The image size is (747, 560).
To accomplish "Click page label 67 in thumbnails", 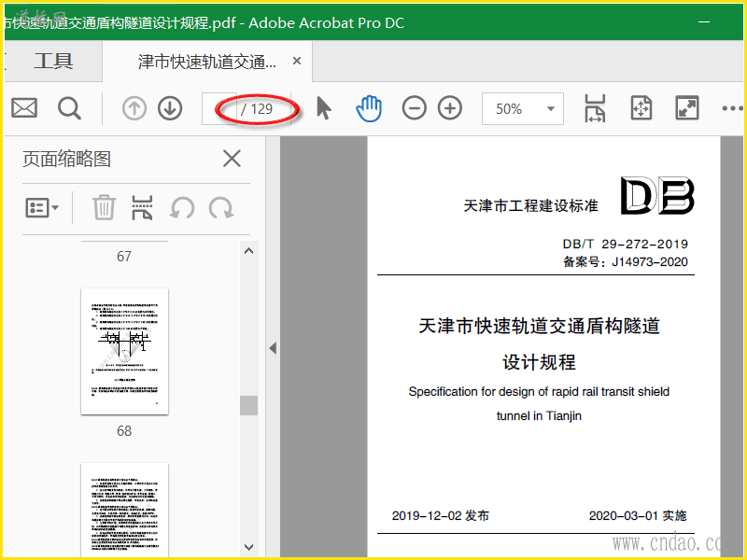I will pos(124,257).
